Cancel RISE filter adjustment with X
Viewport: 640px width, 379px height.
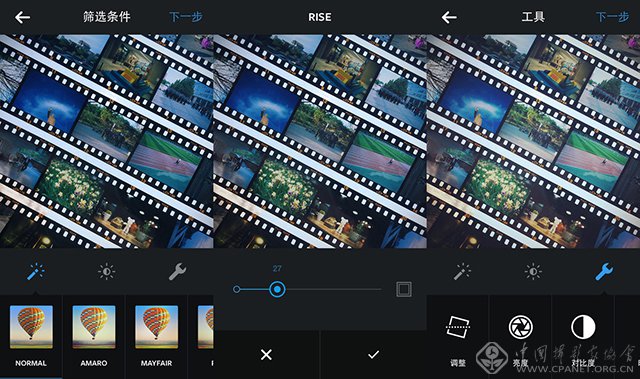click(266, 355)
